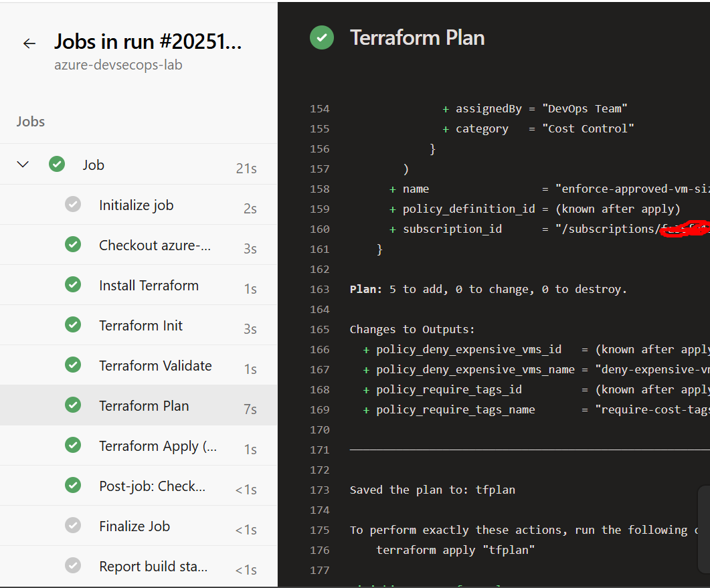
Task: Click green success icon next to Job
Action: (x=57, y=165)
